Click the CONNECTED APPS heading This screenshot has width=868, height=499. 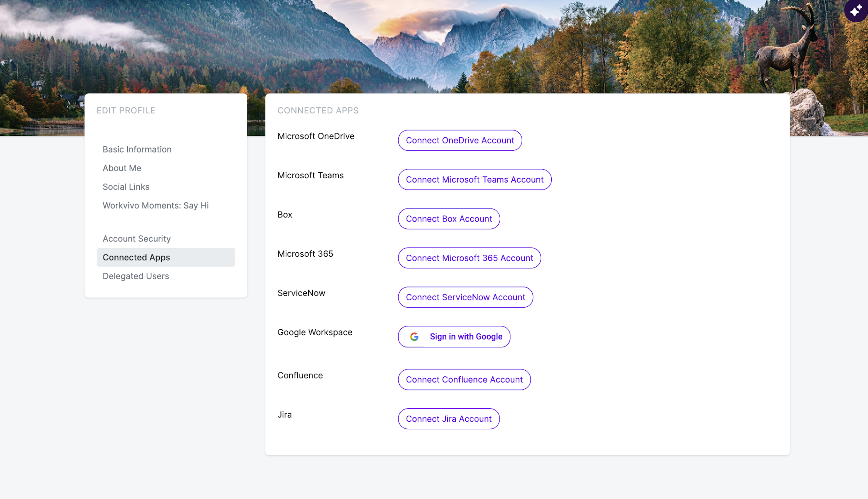pos(318,110)
